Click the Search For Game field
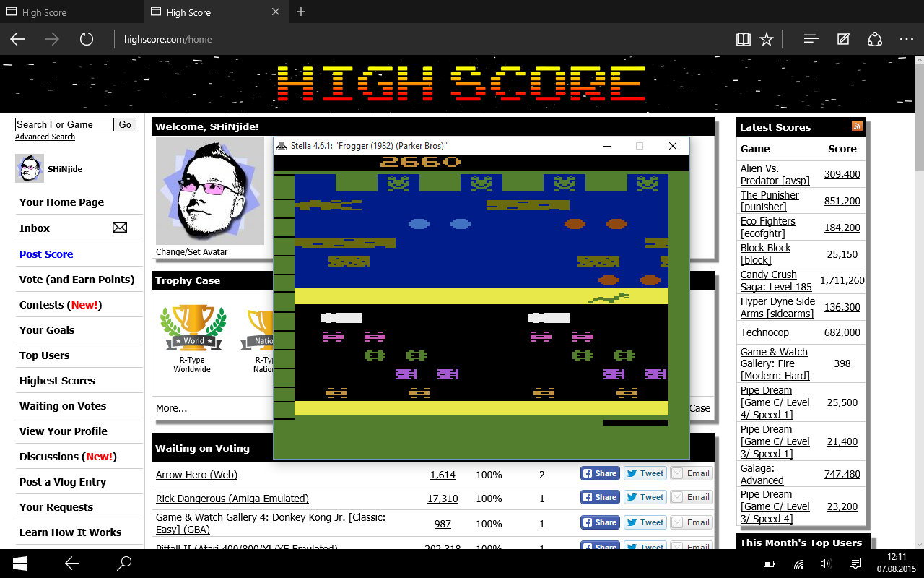924x578 pixels. click(x=63, y=124)
